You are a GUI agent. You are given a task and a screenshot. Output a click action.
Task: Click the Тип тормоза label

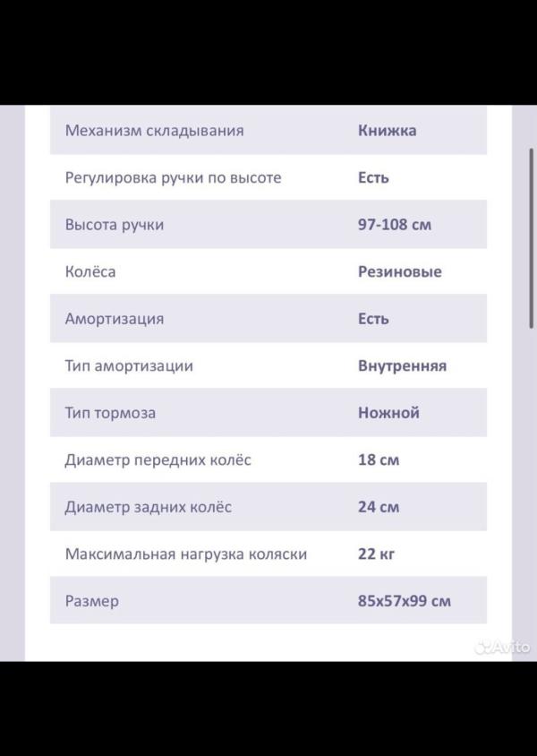pyautogui.click(x=110, y=413)
